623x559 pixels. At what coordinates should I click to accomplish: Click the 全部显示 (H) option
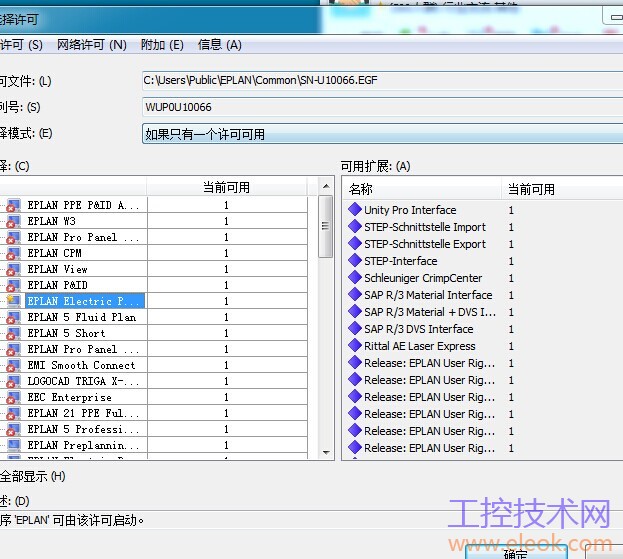coord(33,476)
